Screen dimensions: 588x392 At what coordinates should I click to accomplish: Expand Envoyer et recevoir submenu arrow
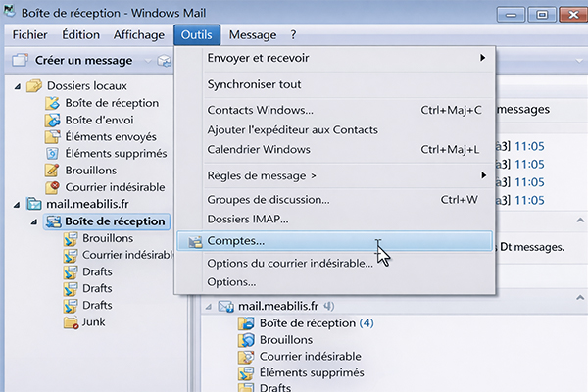click(482, 58)
